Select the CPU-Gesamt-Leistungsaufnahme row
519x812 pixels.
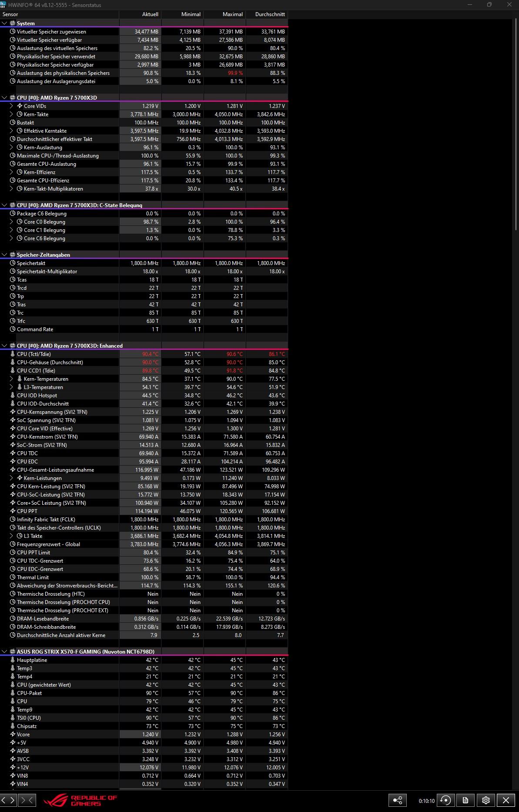pos(144,470)
